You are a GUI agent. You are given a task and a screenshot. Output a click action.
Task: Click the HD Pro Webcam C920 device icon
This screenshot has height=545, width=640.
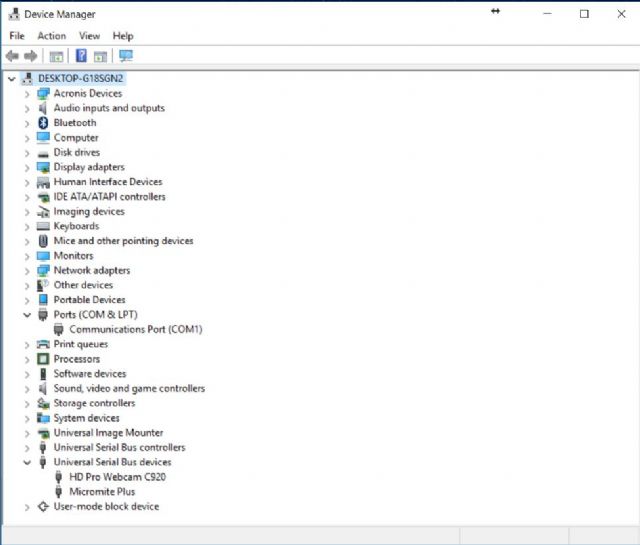tap(59, 477)
